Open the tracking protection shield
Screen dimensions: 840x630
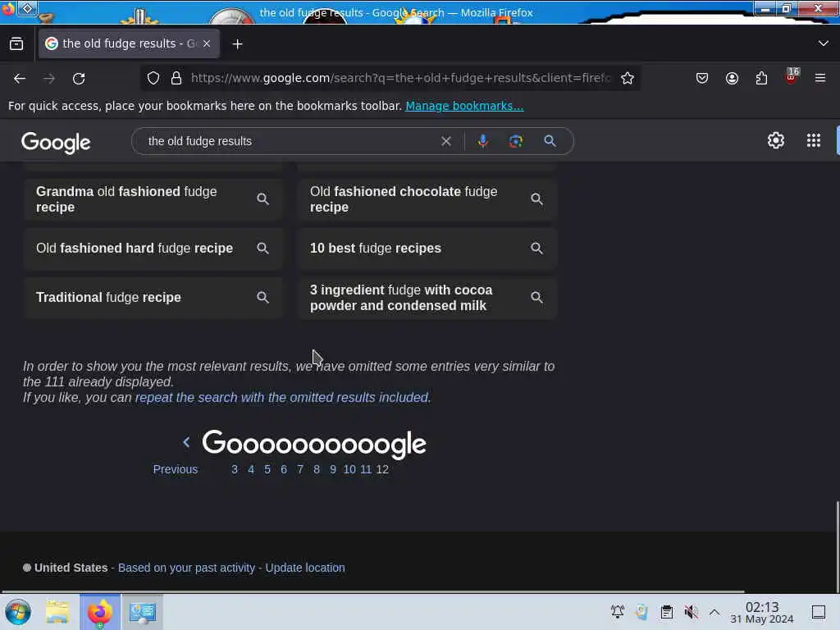point(153,78)
